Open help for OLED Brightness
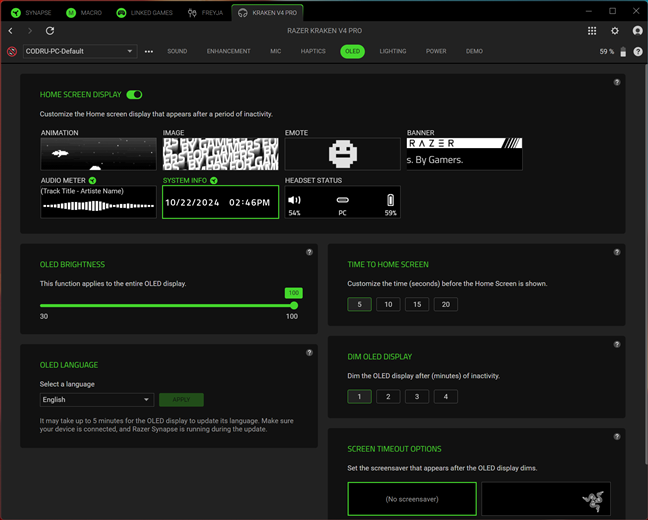Screen dimensions: 648x520 point(309,252)
